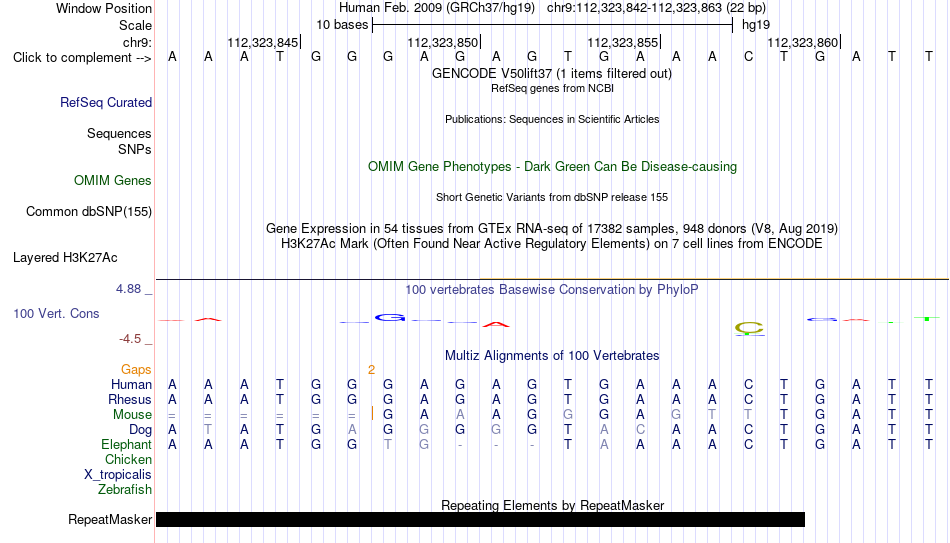This screenshot has width=950, height=543.
Task: Click the 112,323,855 ruler coordinate
Action: coord(623,42)
